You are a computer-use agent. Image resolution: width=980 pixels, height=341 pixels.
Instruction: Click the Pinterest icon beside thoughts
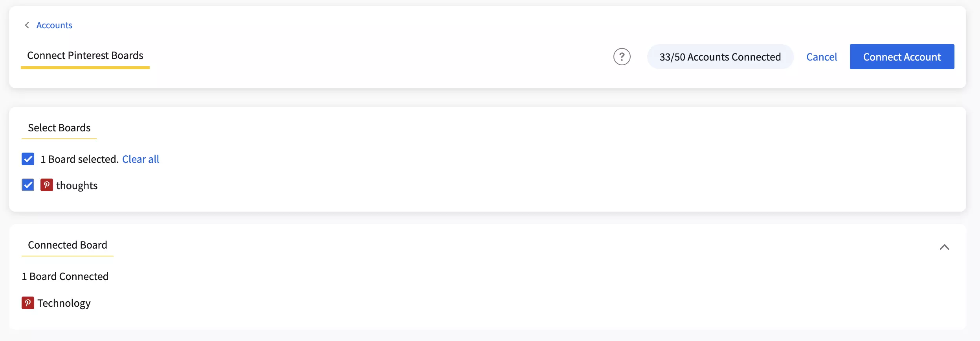(x=47, y=185)
